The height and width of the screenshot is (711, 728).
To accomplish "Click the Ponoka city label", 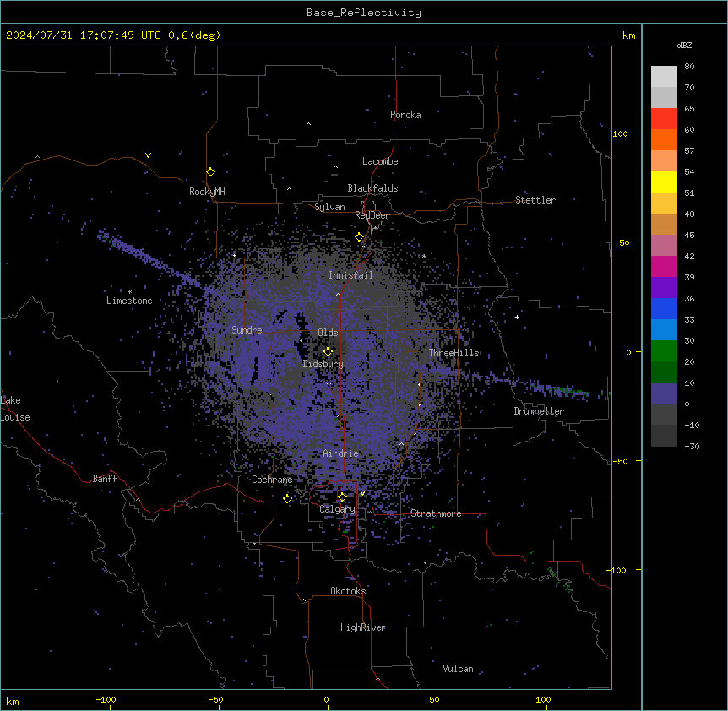I will pos(405,115).
